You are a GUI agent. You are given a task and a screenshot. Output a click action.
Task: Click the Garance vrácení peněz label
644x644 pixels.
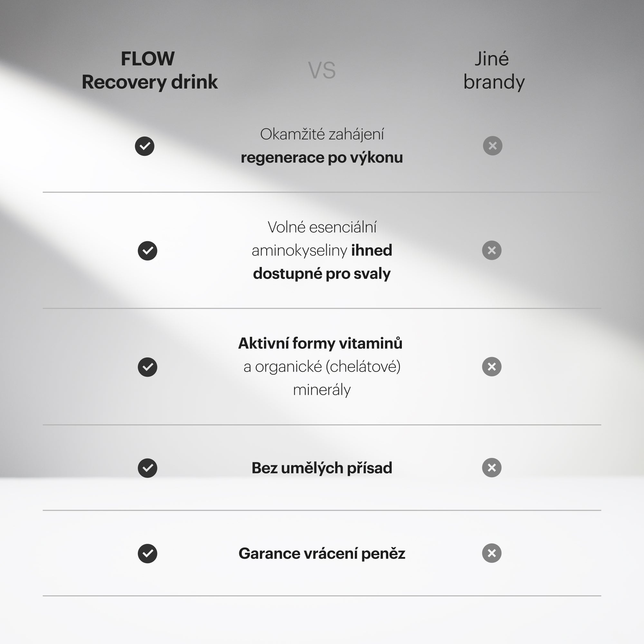click(x=322, y=554)
